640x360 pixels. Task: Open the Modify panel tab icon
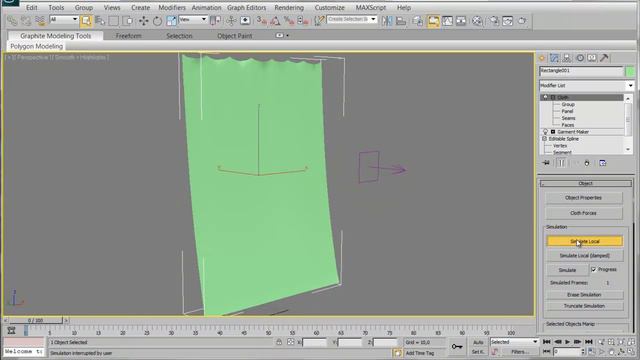click(554, 58)
